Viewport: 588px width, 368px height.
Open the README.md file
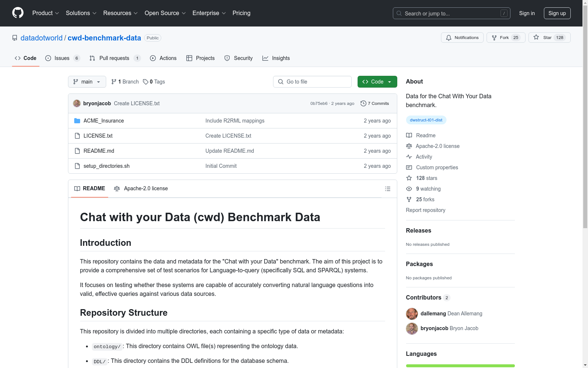(x=99, y=151)
